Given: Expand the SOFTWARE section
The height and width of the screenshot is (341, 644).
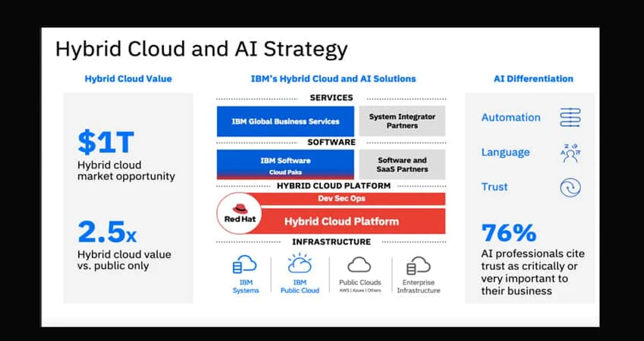Looking at the screenshot, I should click(331, 142).
